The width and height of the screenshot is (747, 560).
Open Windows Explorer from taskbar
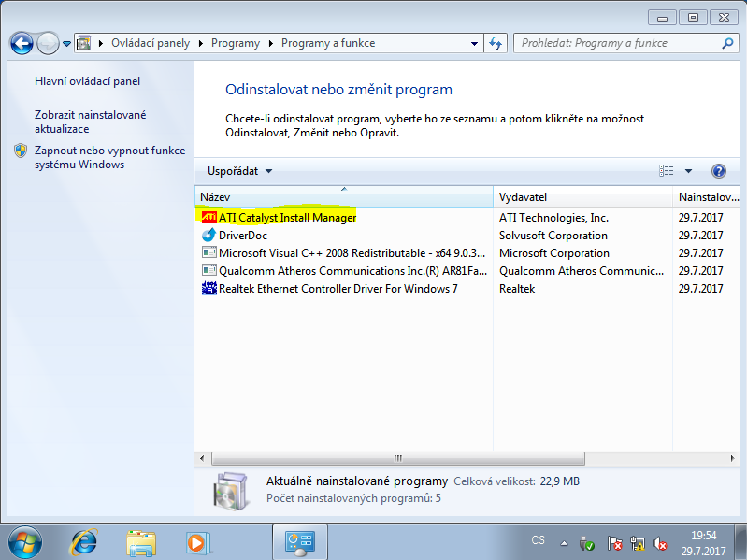[x=141, y=543]
